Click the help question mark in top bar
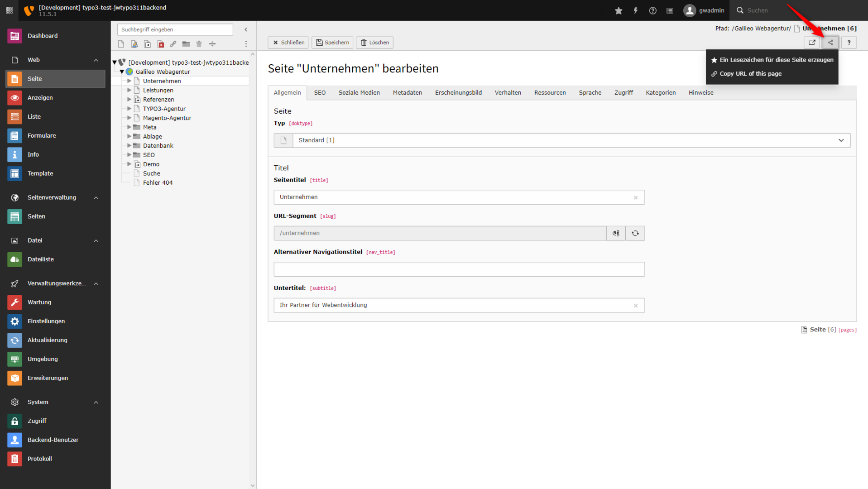Screen dimensions: 868x489 pyautogui.click(x=652, y=10)
